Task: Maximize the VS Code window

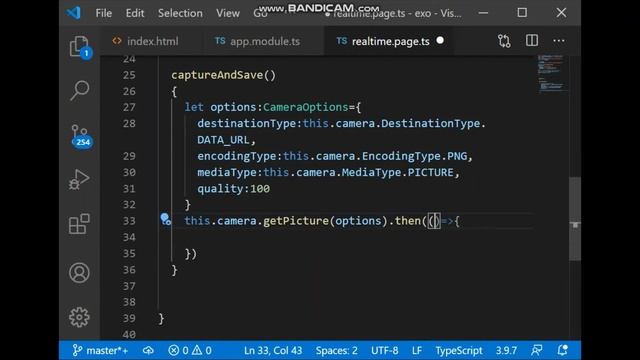Action: [522, 13]
